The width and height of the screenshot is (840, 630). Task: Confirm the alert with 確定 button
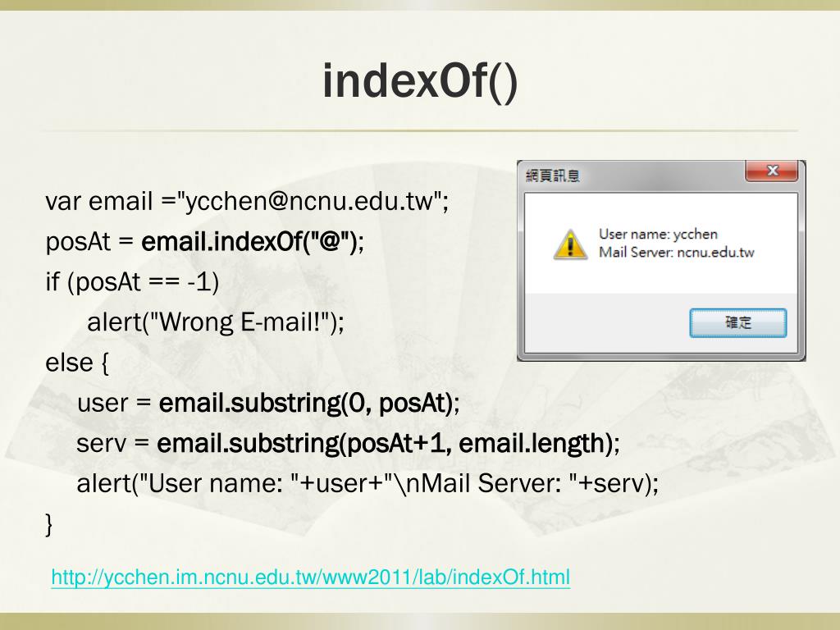(737, 322)
